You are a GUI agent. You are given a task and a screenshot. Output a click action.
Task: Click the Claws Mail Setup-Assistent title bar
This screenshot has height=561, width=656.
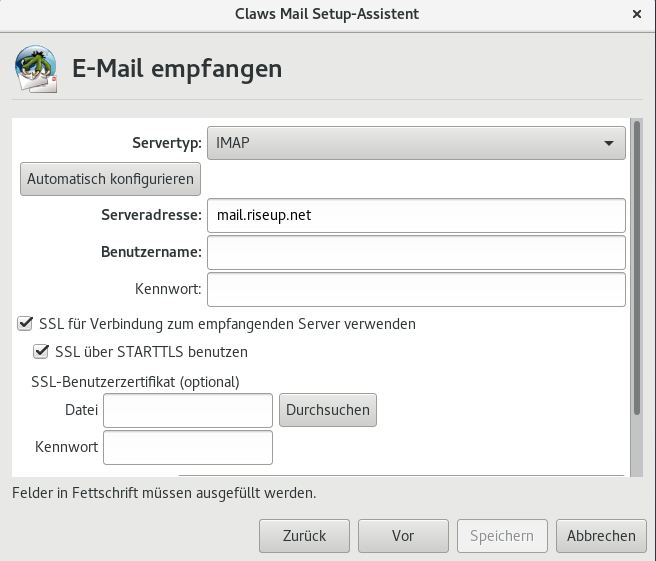point(327,14)
